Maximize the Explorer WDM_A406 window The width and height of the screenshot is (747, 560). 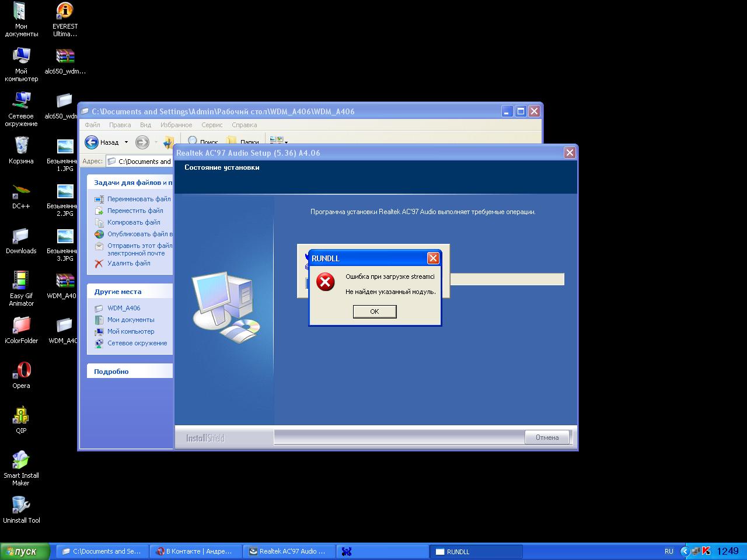tap(521, 111)
